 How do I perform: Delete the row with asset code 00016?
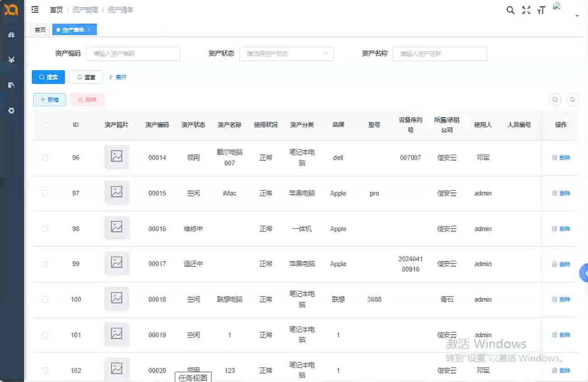pos(561,229)
